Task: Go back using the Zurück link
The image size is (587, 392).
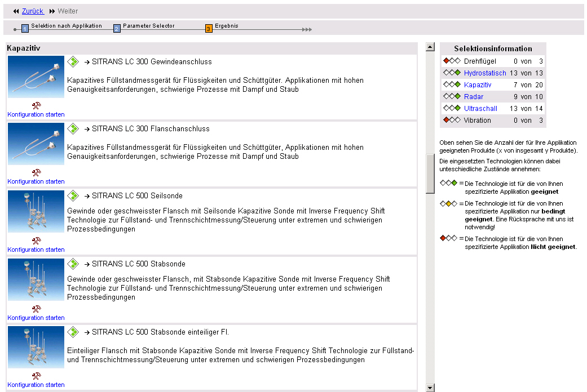Action: tap(33, 11)
